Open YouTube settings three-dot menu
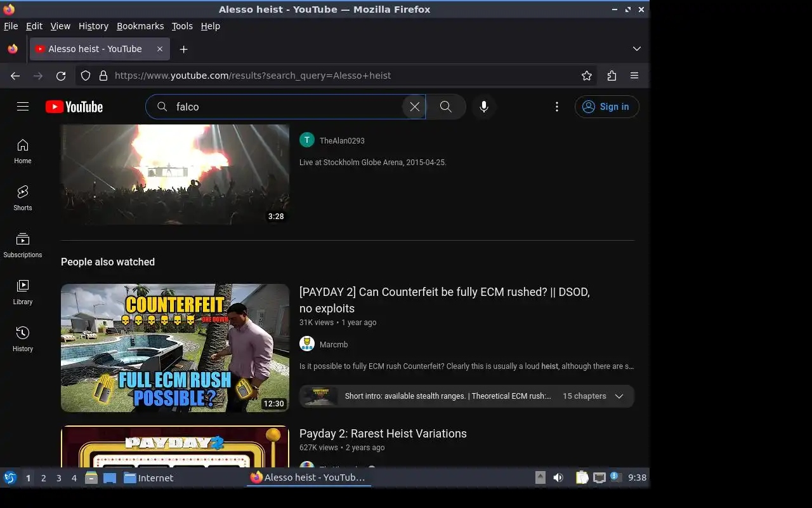This screenshot has width=812, height=508. (557, 107)
